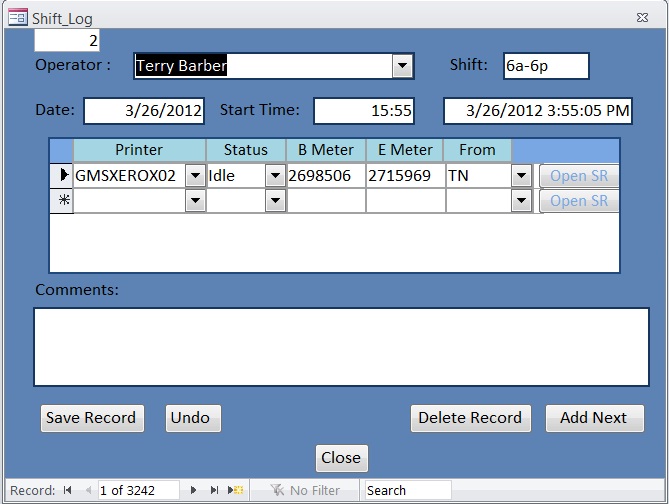
Task: Open Status dropdown in new row
Action: click(275, 201)
